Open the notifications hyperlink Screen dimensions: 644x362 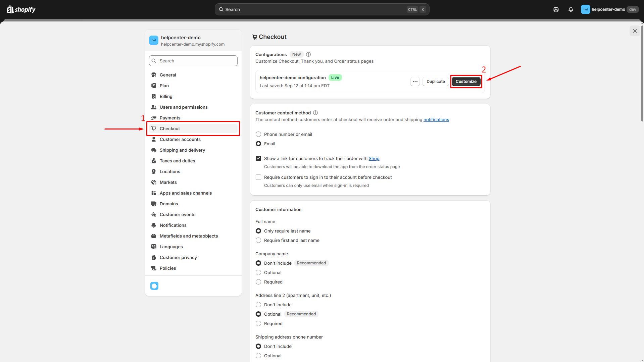pos(436,120)
